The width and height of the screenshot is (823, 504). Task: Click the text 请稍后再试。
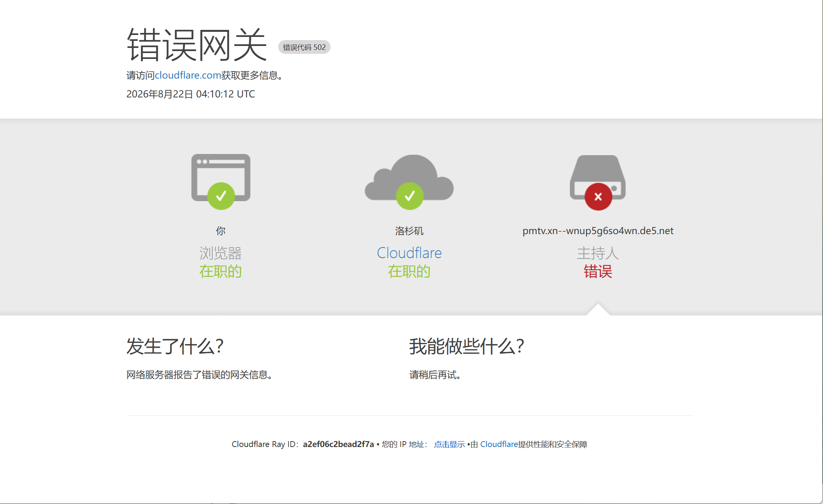[x=435, y=375]
